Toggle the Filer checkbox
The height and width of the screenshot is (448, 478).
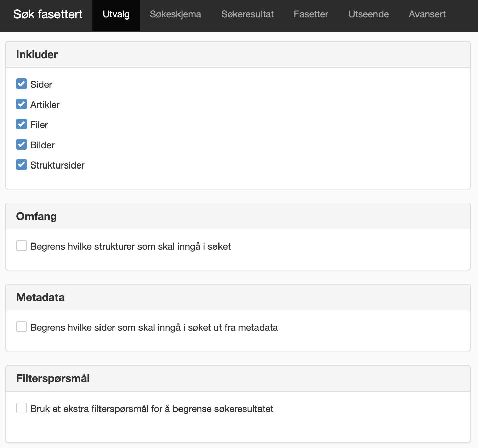pos(22,124)
